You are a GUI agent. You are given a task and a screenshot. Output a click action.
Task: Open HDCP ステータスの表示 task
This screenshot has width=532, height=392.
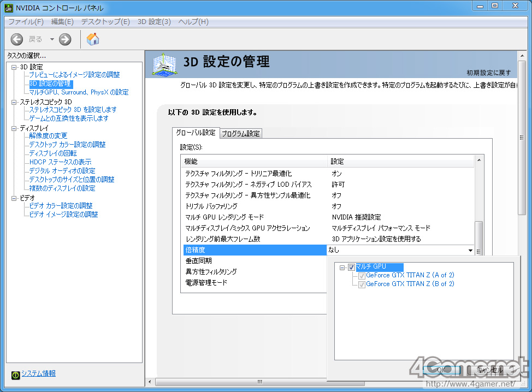(x=60, y=162)
